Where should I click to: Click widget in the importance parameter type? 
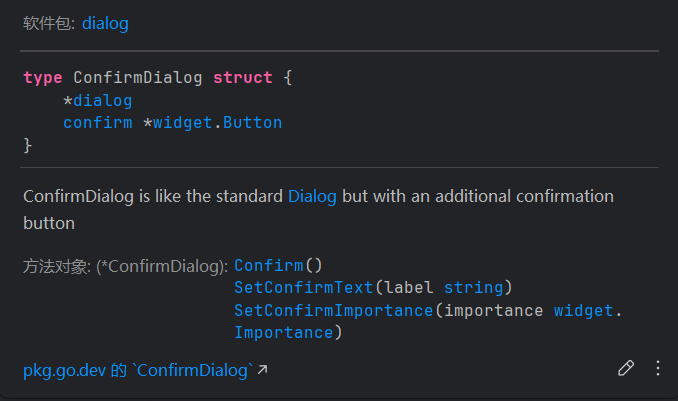click(583, 310)
